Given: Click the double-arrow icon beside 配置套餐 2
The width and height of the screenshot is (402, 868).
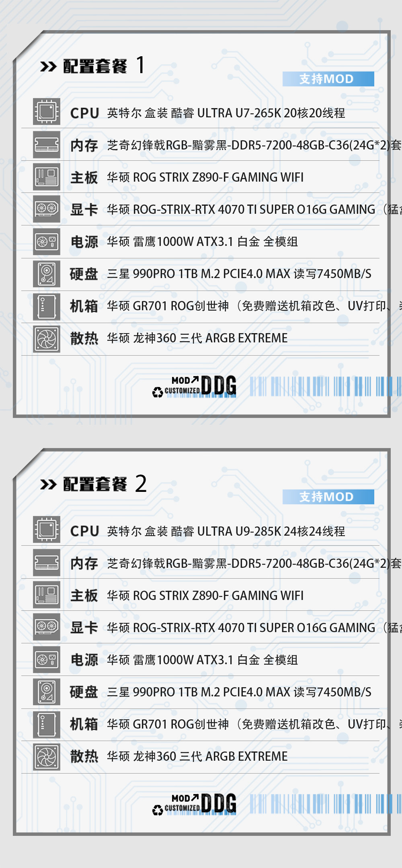Looking at the screenshot, I should click(x=49, y=484).
